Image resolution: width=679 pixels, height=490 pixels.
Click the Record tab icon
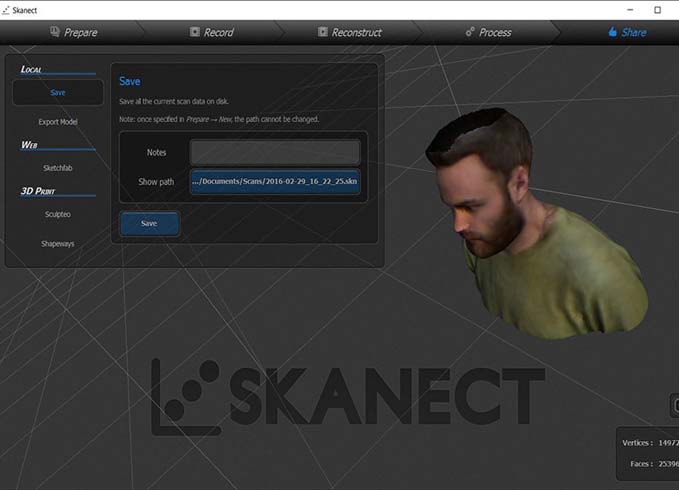click(195, 32)
